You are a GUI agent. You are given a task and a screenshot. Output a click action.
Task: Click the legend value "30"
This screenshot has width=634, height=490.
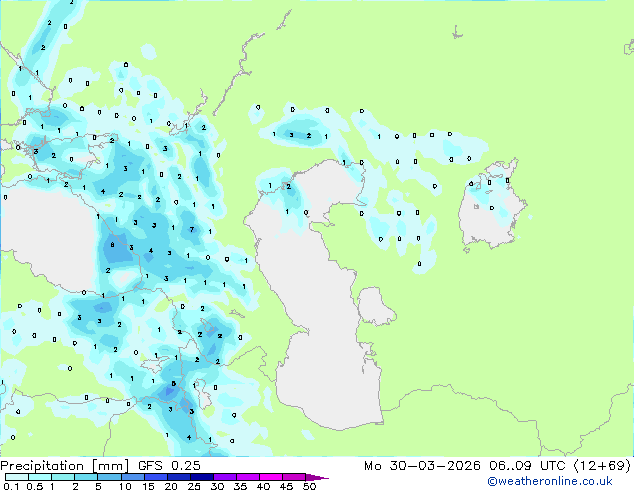coord(218,486)
